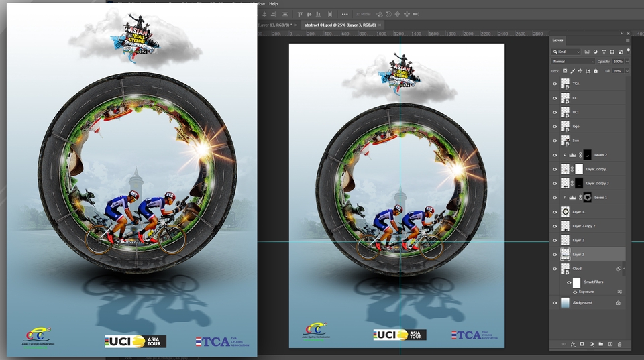
Task: Create a new layer plus icon
Action: point(610,344)
